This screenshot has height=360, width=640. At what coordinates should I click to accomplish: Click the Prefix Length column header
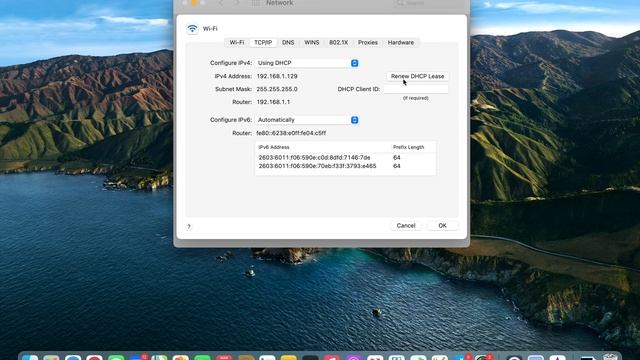coord(409,147)
